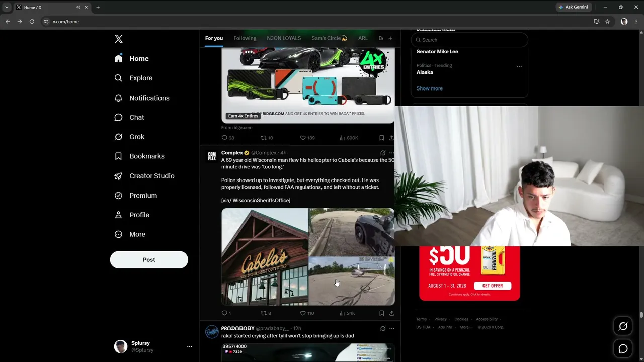Select Home in the sidebar menu

[131, 59]
